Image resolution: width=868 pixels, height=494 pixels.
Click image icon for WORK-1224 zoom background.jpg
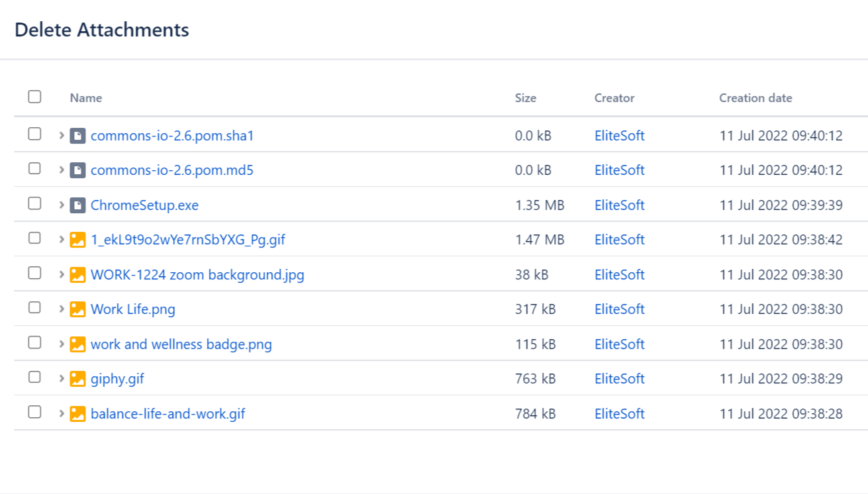pos(77,275)
